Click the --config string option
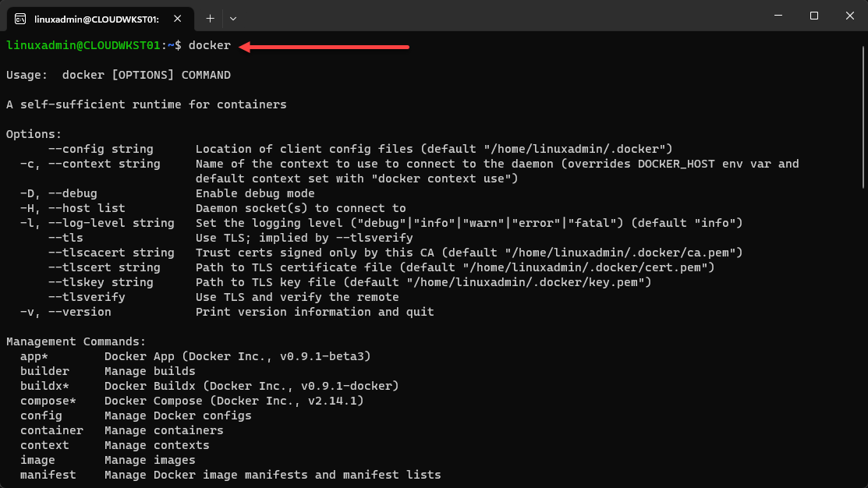Screen dimensions: 868x488 [101, 149]
